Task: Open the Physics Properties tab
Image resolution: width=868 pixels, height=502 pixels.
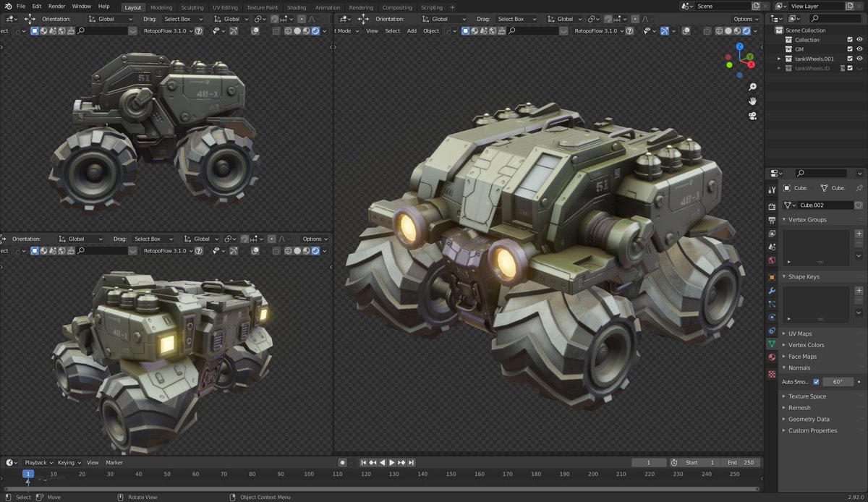Action: (772, 316)
